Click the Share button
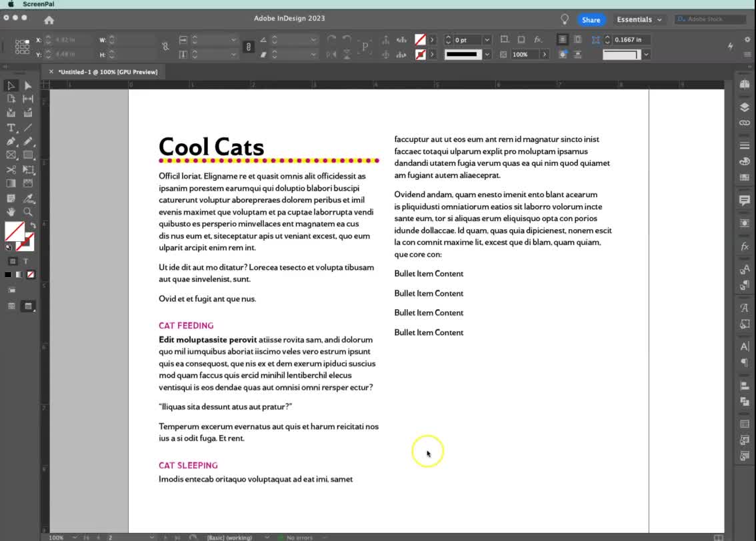756x541 pixels. [x=591, y=19]
